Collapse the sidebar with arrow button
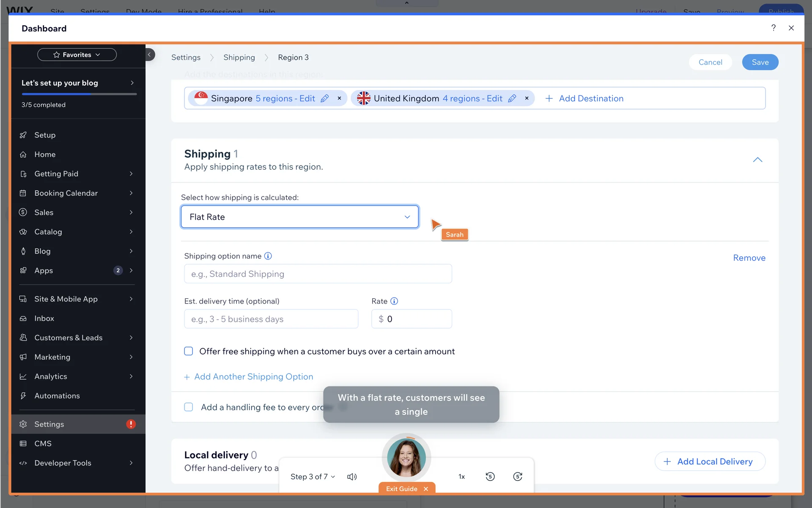Screen dimensions: 812x508 tap(150, 55)
